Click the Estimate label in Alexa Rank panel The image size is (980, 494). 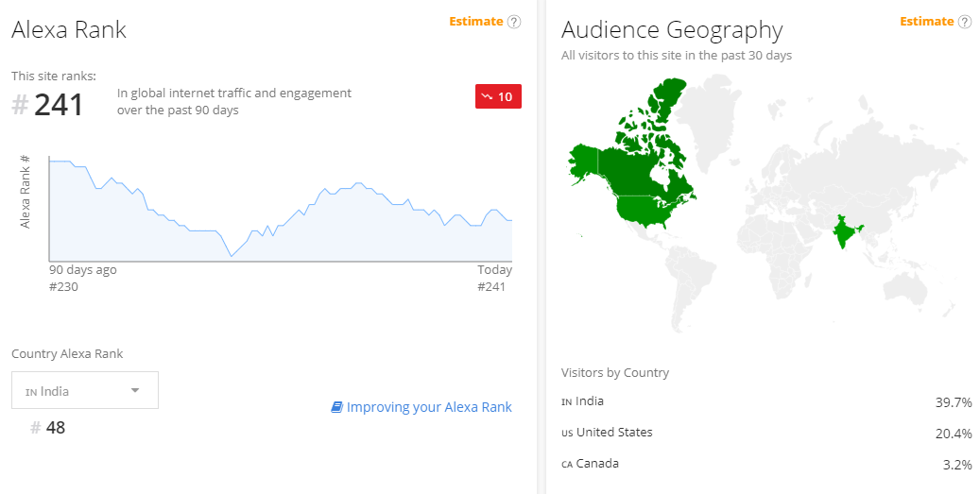coord(476,21)
